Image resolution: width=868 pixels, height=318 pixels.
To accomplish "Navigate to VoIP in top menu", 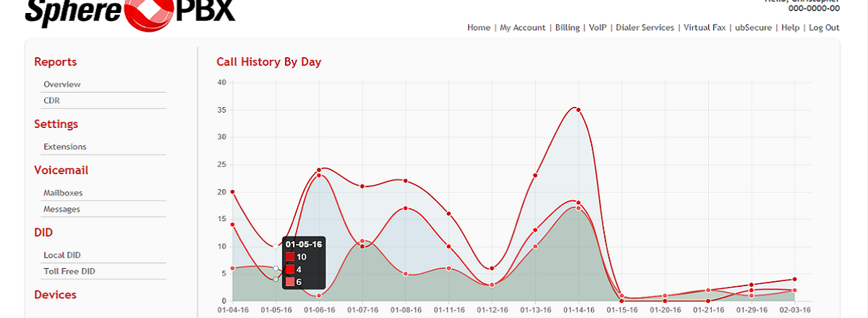I will 597,27.
